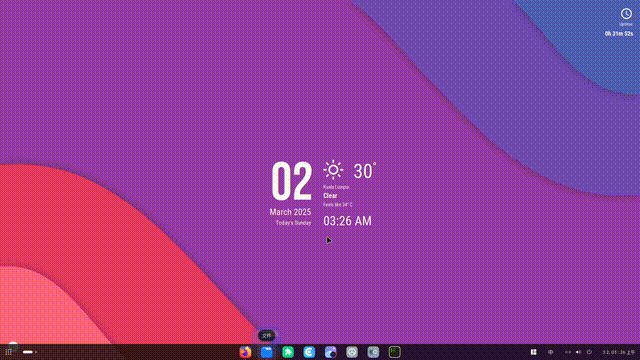The height and width of the screenshot is (360, 640).
Task: Click the March 2025 label
Action: tap(290, 212)
